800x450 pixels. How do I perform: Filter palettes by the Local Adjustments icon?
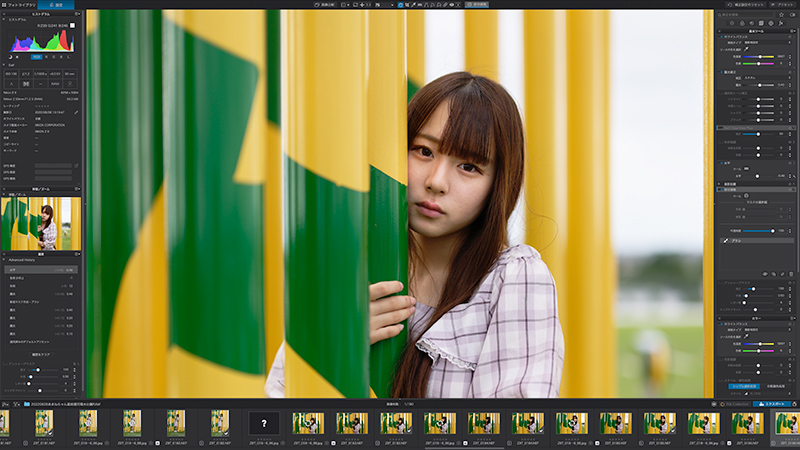coord(771,23)
